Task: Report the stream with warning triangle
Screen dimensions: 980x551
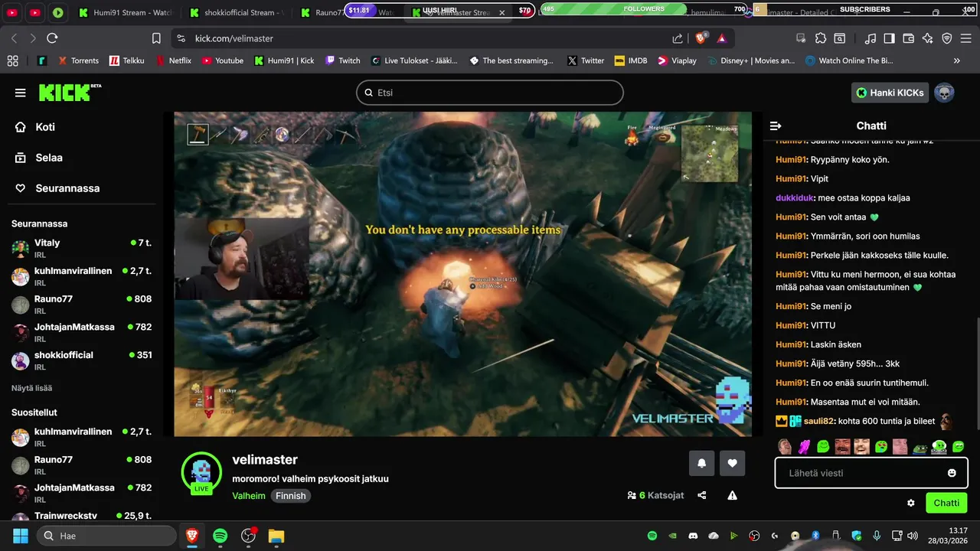Action: tap(732, 495)
